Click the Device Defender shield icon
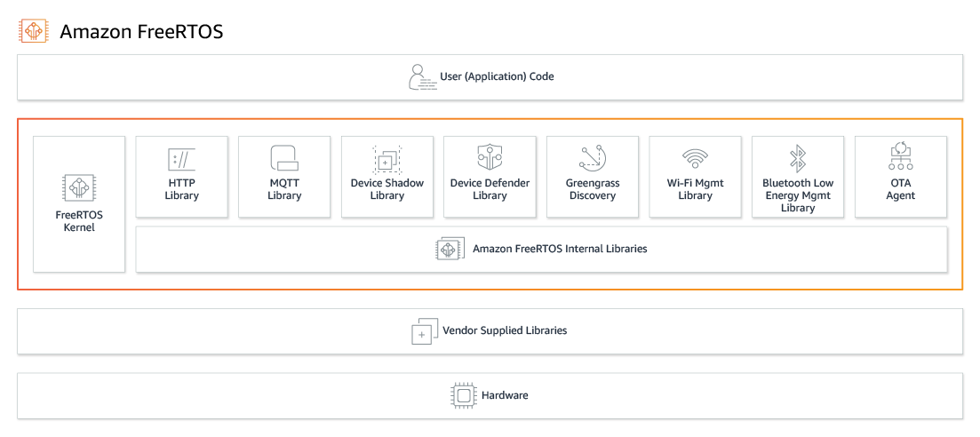Image resolution: width=980 pixels, height=437 pixels. pos(490,157)
